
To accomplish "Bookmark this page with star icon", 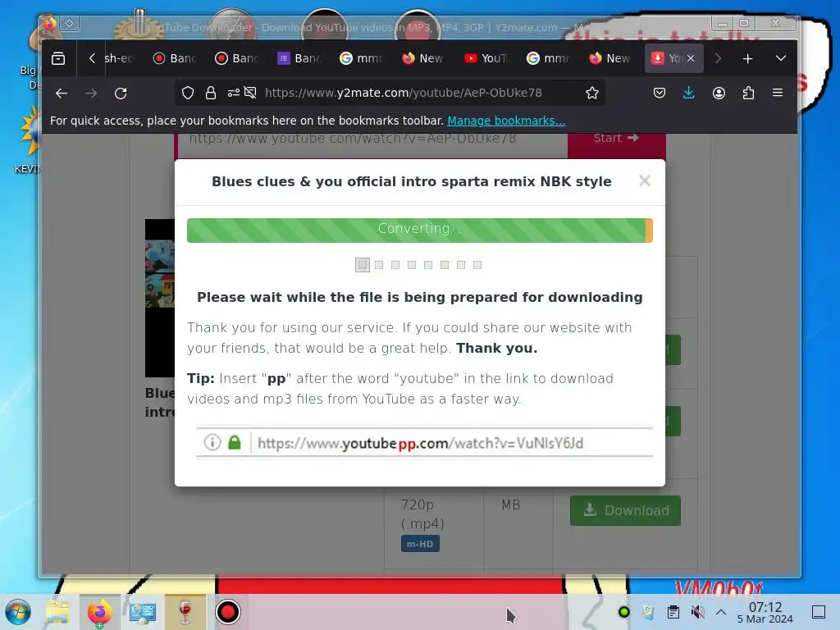I will point(592,94).
